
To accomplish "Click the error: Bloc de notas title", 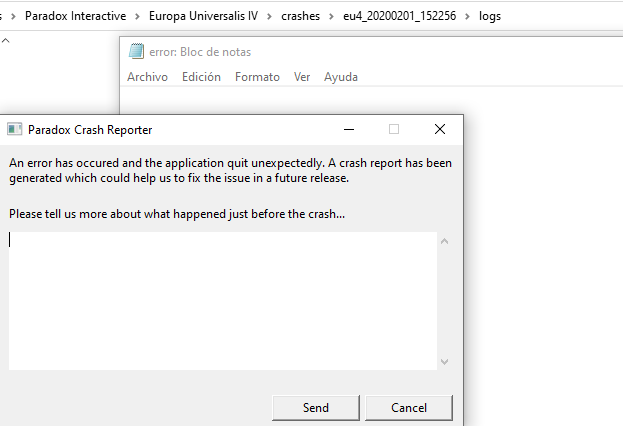I will (x=200, y=52).
